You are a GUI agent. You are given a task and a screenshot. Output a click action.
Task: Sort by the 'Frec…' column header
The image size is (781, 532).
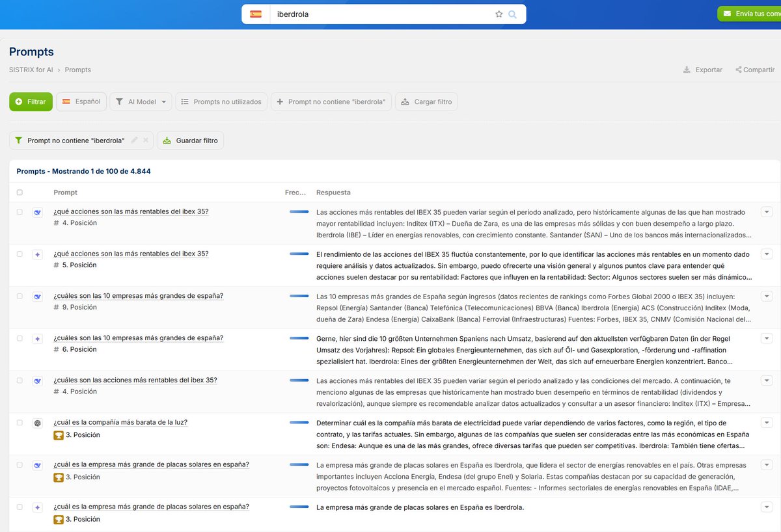point(295,193)
